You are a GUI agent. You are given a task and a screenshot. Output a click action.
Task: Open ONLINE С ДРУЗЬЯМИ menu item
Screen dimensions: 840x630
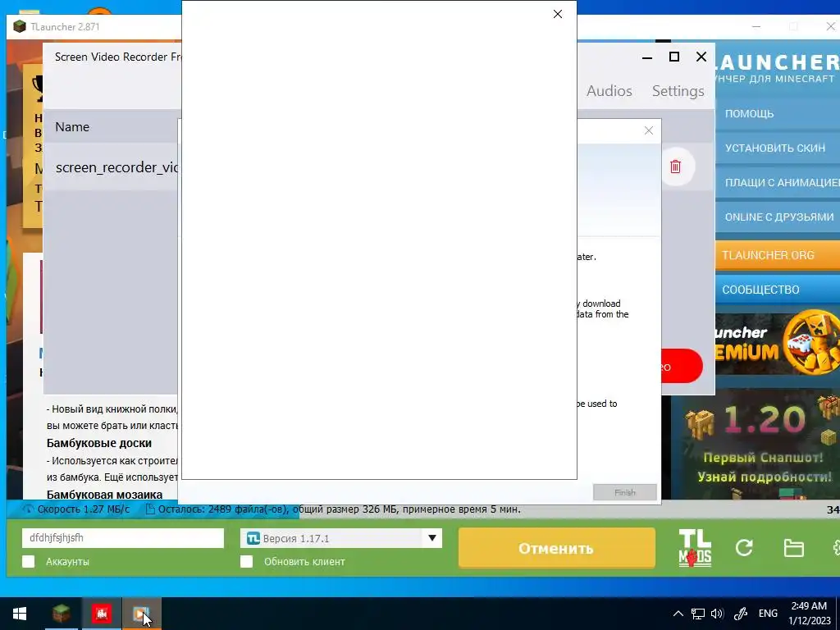tap(778, 217)
